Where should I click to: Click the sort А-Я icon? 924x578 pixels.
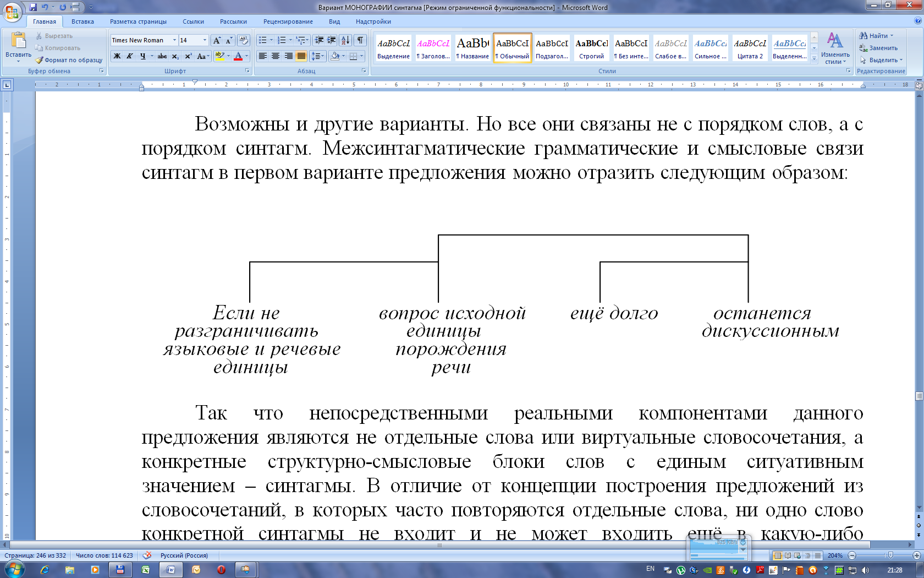point(345,40)
